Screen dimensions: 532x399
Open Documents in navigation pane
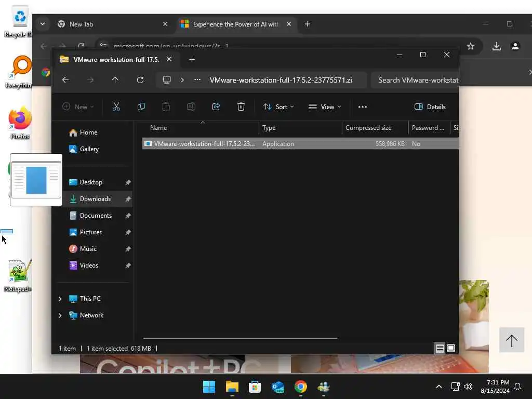(95, 216)
